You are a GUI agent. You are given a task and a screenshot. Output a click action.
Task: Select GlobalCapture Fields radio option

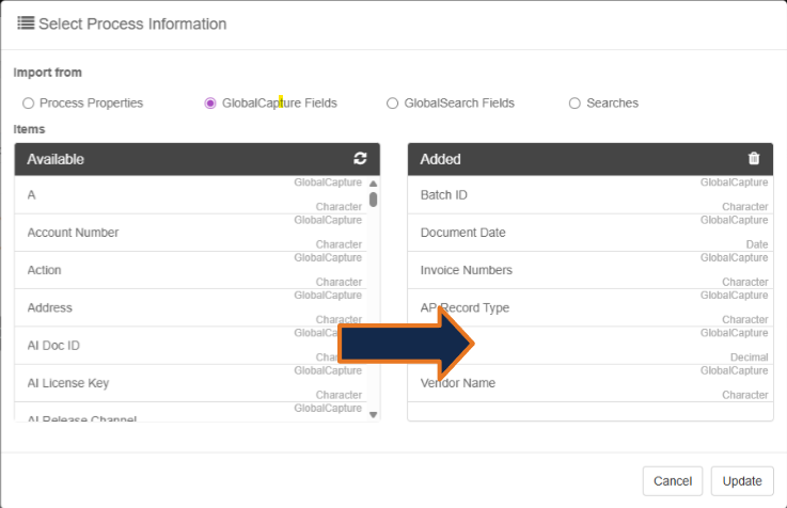point(210,103)
